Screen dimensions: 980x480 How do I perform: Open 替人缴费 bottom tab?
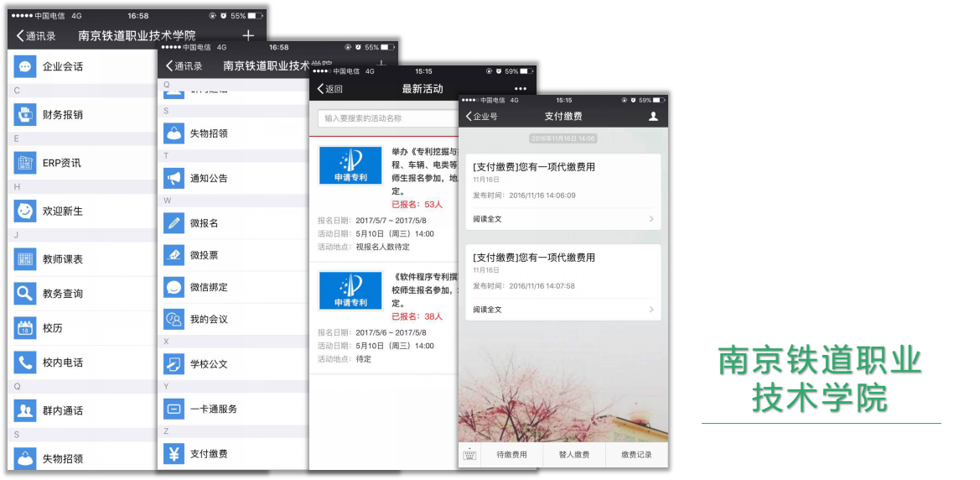[x=574, y=455]
